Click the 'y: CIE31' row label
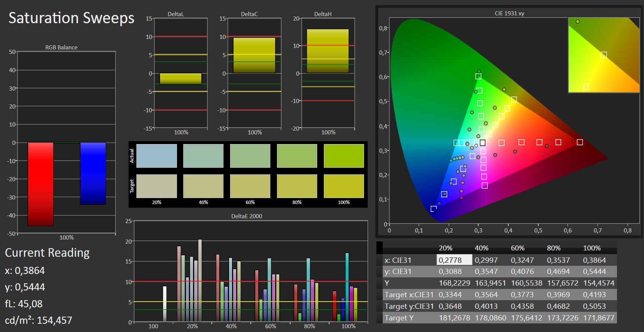 point(398,271)
